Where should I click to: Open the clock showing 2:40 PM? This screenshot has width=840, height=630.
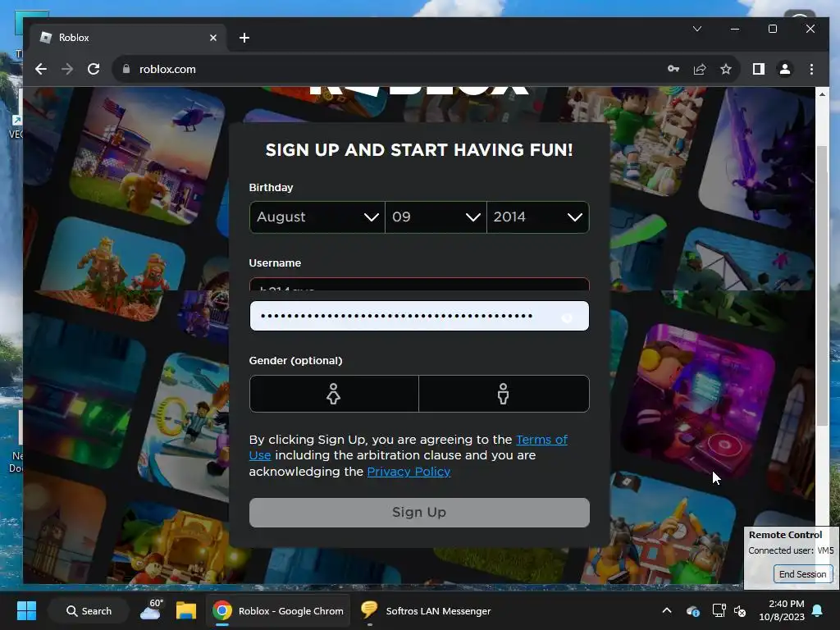pyautogui.click(x=782, y=610)
